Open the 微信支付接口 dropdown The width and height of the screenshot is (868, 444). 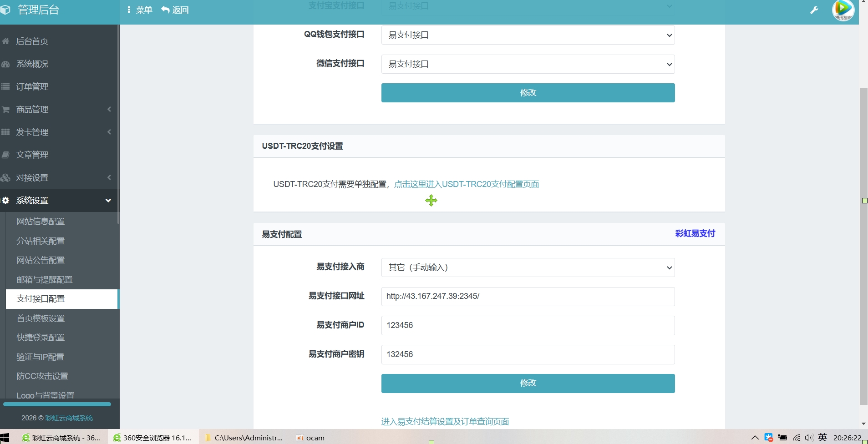click(x=528, y=64)
